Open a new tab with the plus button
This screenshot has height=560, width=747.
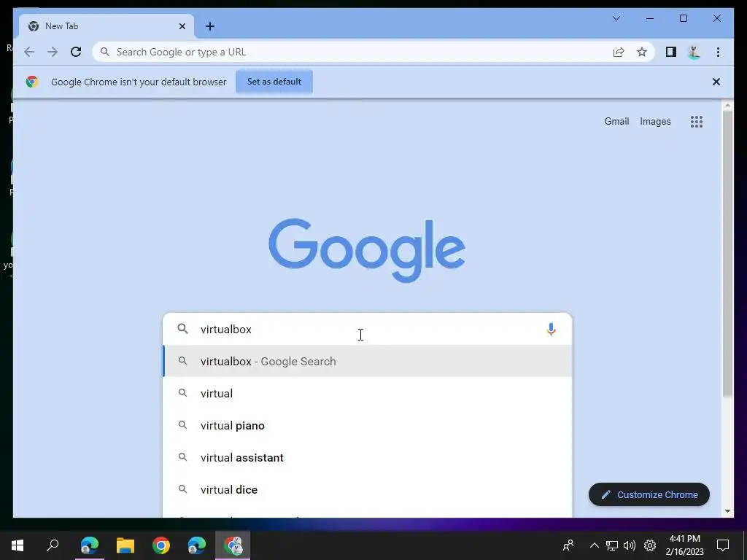pyautogui.click(x=210, y=26)
